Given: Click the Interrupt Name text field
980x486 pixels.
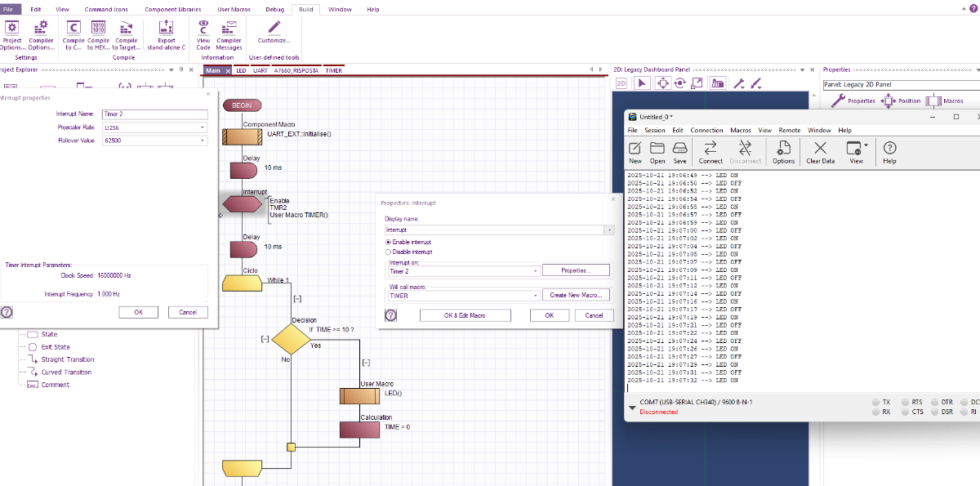Looking at the screenshot, I should pyautogui.click(x=154, y=114).
